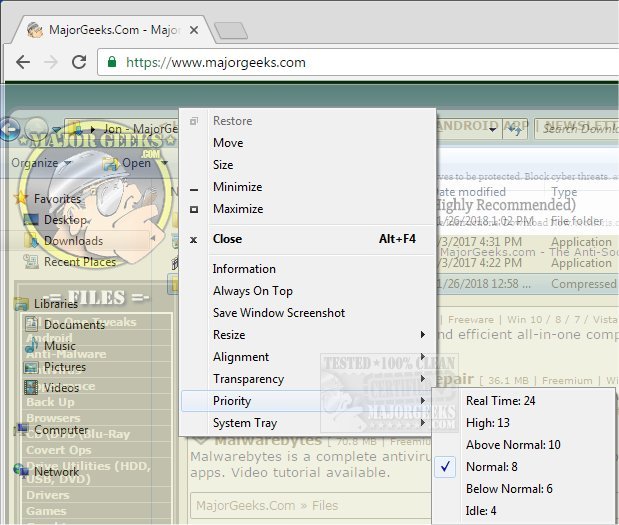
Task: Select Save Window Screenshot menu entry
Action: tap(308, 313)
